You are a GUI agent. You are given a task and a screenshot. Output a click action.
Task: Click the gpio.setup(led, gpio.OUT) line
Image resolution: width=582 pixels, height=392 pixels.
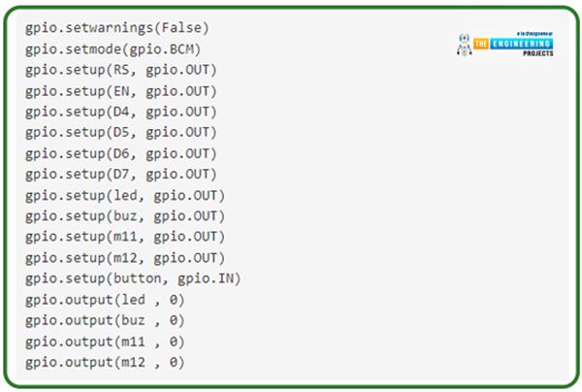click(125, 196)
